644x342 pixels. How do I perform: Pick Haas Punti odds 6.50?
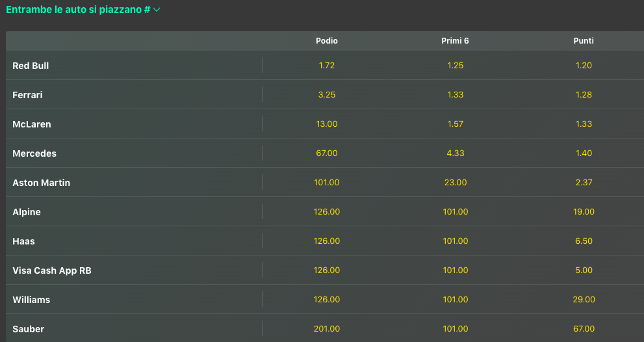click(584, 241)
